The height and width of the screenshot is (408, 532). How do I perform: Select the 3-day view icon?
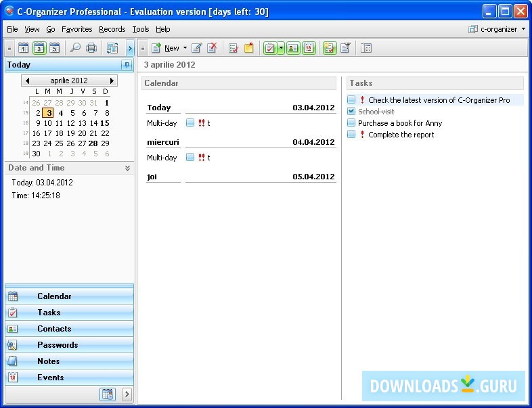39,48
